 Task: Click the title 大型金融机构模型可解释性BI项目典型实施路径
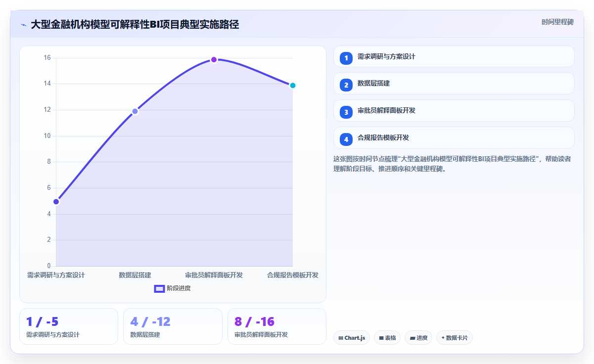[135, 24]
